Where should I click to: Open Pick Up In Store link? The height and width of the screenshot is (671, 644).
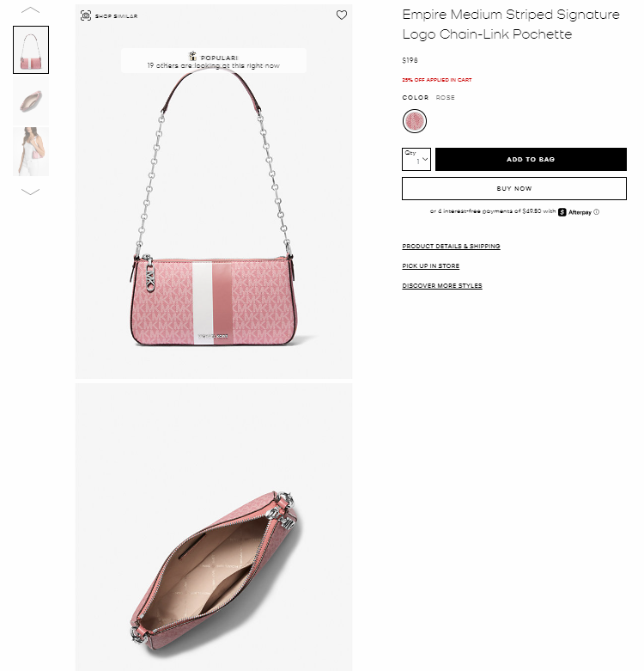(430, 265)
